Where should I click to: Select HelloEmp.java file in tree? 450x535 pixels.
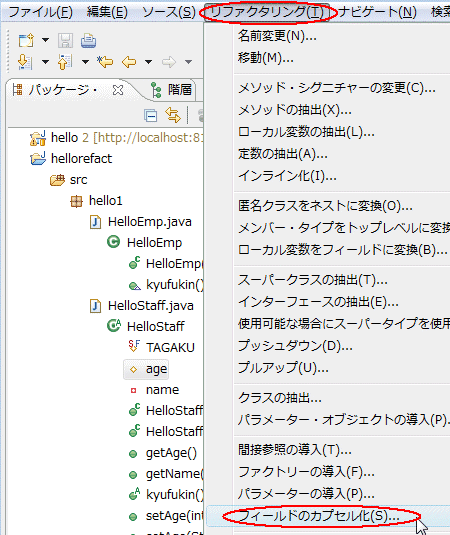(141, 222)
